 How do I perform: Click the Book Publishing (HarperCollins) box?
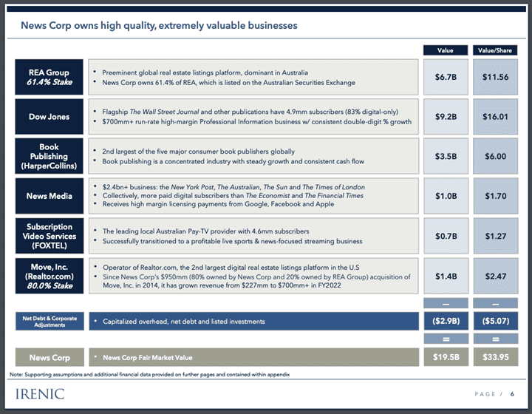point(49,156)
